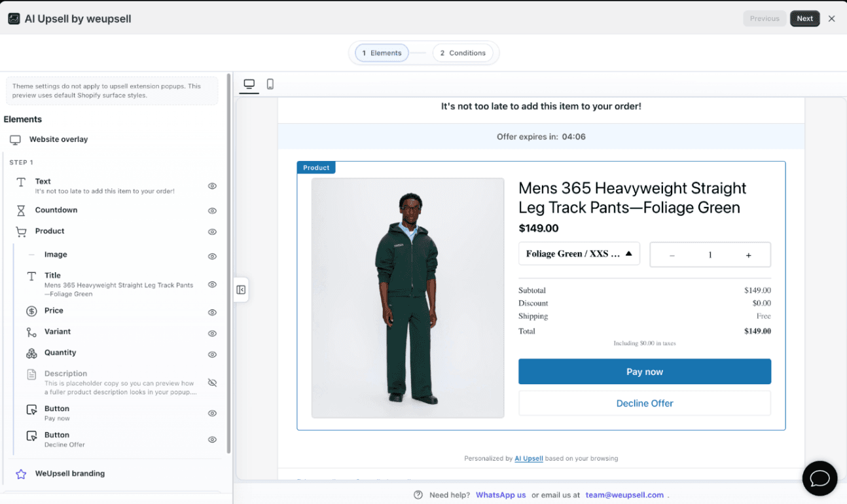This screenshot has height=504, width=847.
Task: Hide the Variant element
Action: pos(212,333)
